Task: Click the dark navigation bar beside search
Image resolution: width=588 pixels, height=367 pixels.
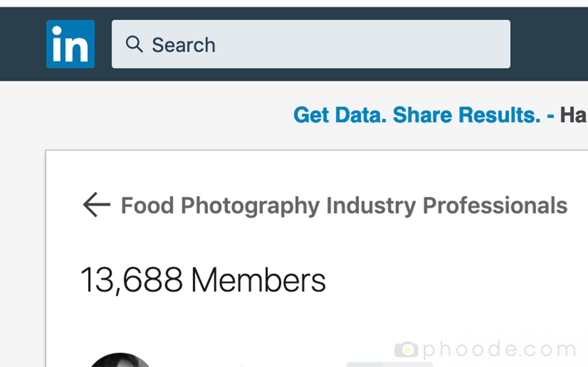Action: pos(549,44)
